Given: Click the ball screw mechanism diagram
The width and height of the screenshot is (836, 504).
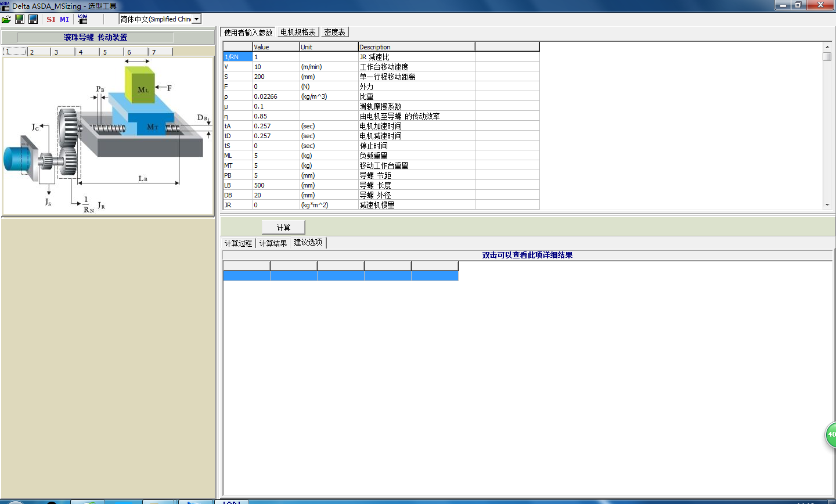Looking at the screenshot, I should (x=108, y=136).
